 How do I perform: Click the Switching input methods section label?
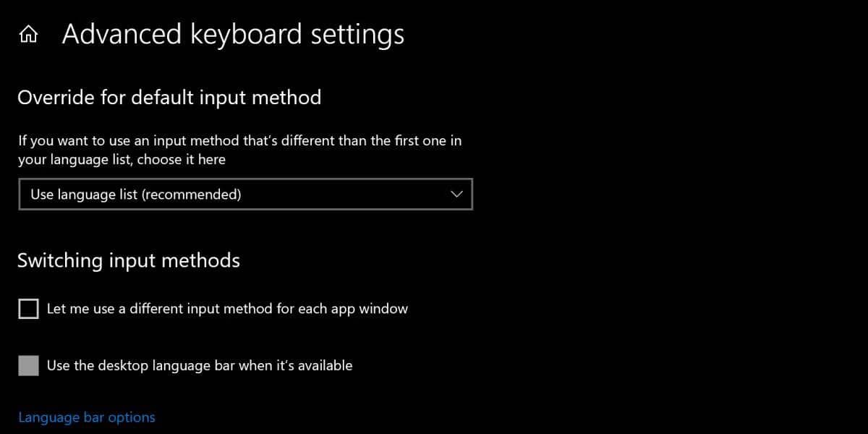128,260
